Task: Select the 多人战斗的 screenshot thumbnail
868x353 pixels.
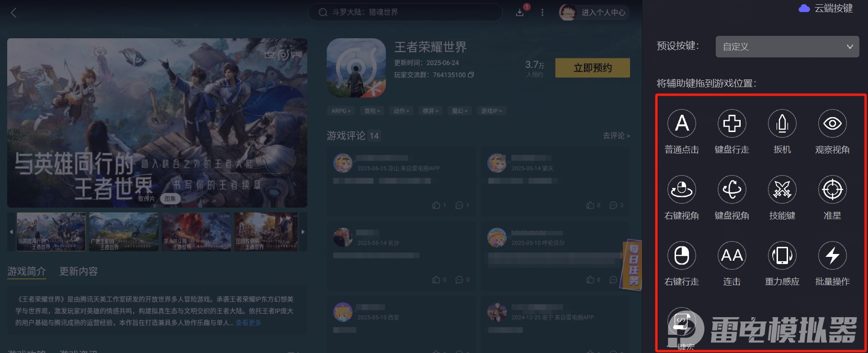Action: tap(196, 232)
